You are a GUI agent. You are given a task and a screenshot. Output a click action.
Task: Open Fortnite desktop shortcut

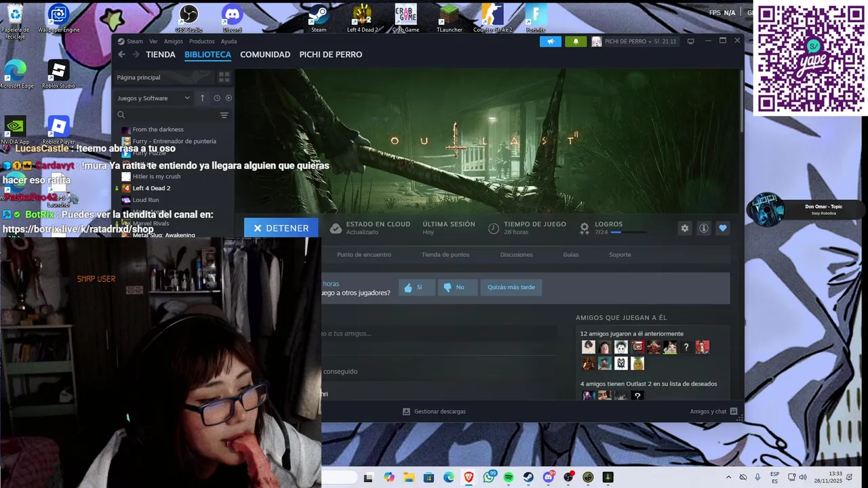pyautogui.click(x=536, y=19)
